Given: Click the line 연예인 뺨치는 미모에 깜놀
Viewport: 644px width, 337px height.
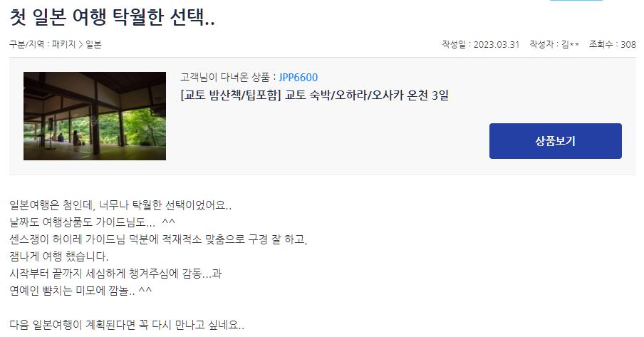Looking at the screenshot, I should click(x=80, y=291).
